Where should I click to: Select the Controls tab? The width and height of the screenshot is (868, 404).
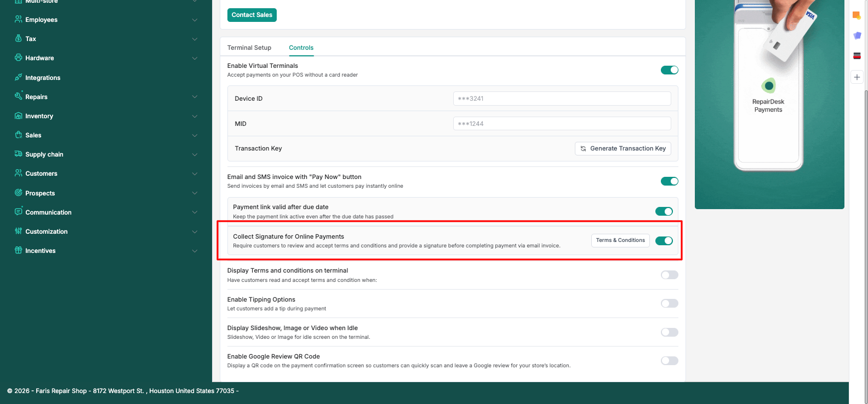tap(301, 48)
